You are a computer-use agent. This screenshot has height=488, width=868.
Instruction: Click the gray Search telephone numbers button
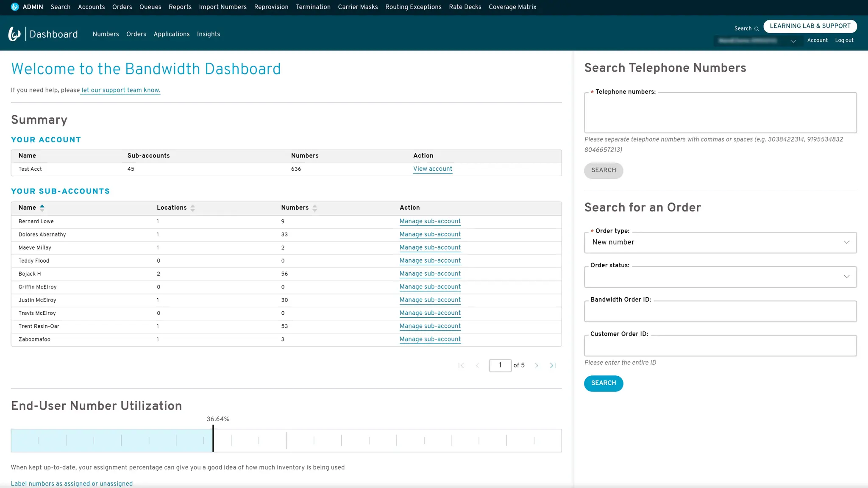604,170
